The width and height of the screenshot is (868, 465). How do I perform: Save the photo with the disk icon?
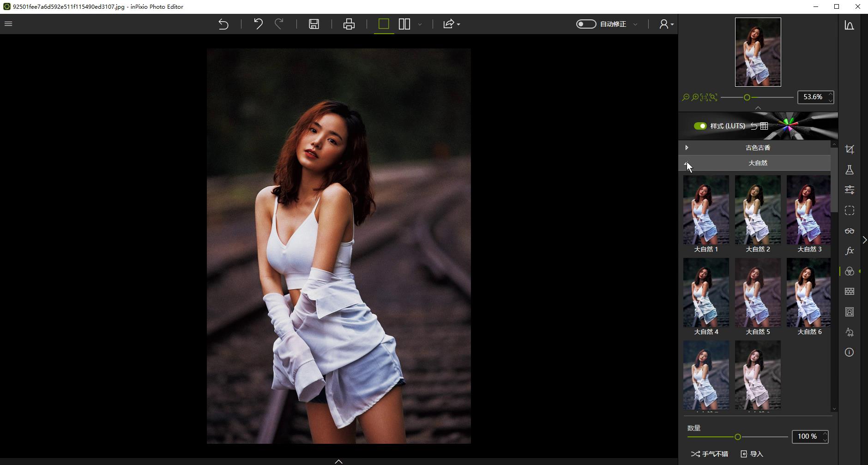(314, 24)
